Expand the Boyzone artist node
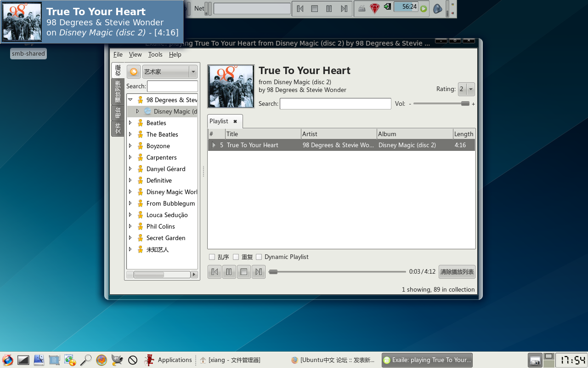This screenshot has width=588, height=368. (130, 146)
